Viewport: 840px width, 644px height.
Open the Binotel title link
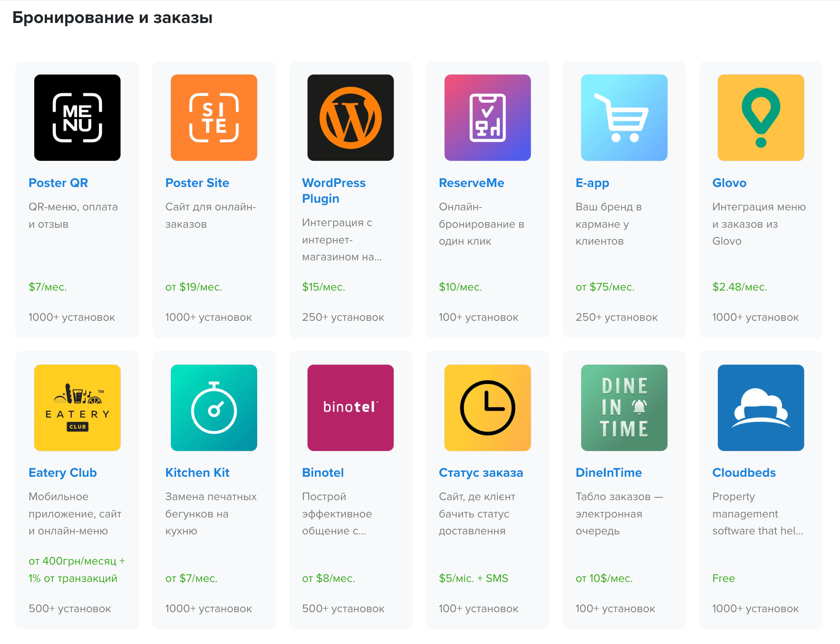pyautogui.click(x=323, y=473)
